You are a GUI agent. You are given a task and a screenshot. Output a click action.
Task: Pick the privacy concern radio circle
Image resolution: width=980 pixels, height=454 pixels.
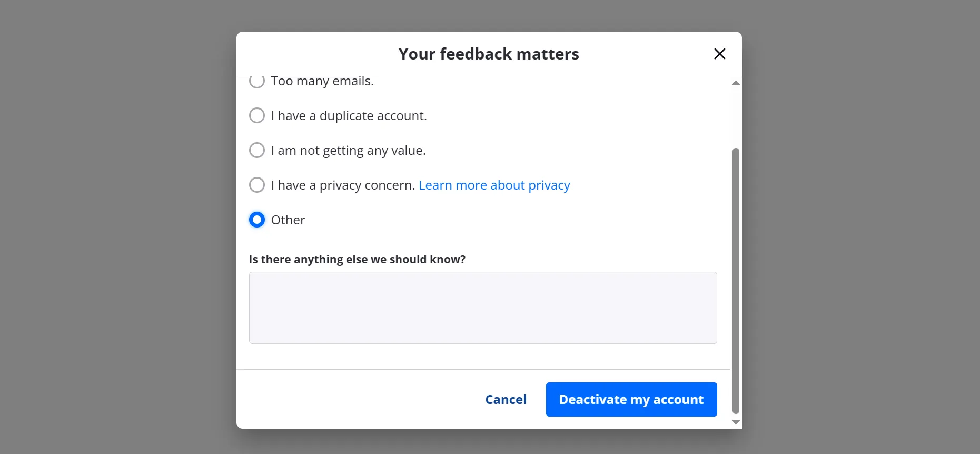(257, 185)
